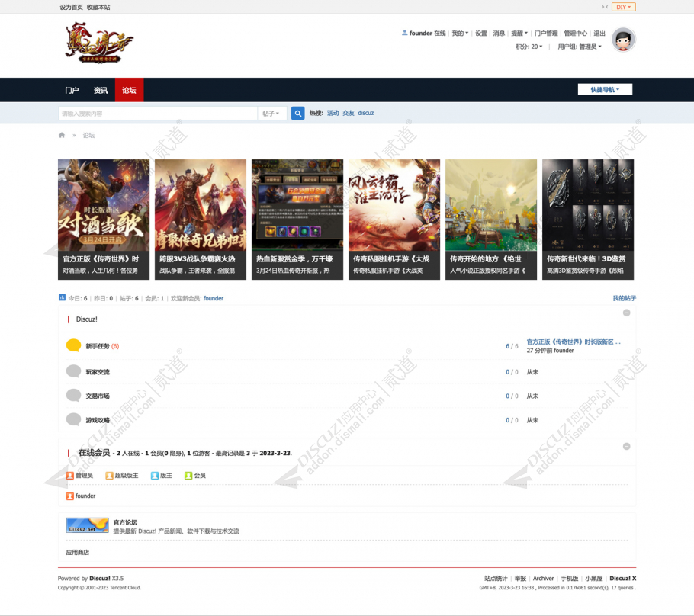Click the home icon in breadcrumb
694x616 pixels.
click(62, 135)
